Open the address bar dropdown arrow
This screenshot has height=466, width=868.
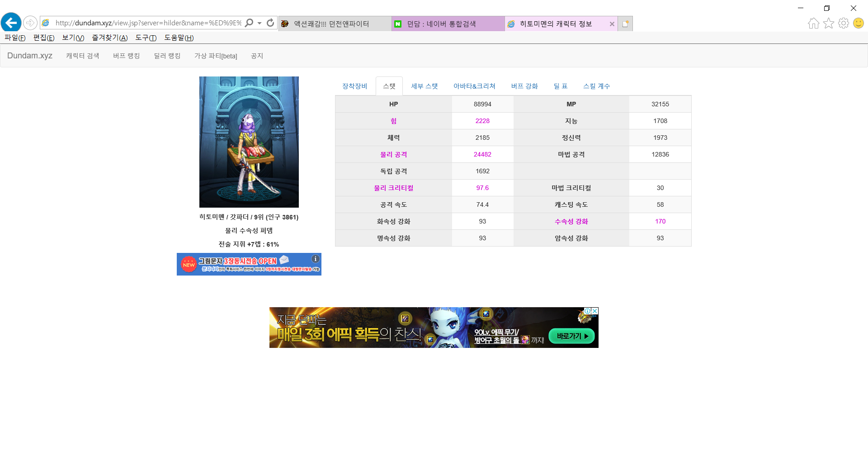point(259,23)
